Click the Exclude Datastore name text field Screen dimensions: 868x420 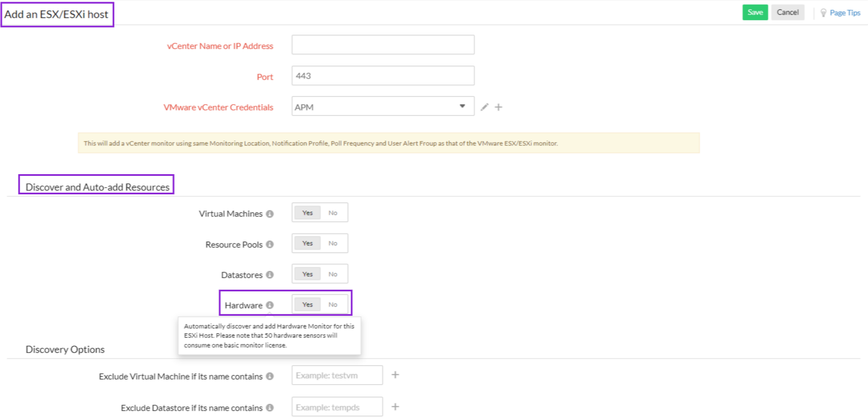[337, 407]
